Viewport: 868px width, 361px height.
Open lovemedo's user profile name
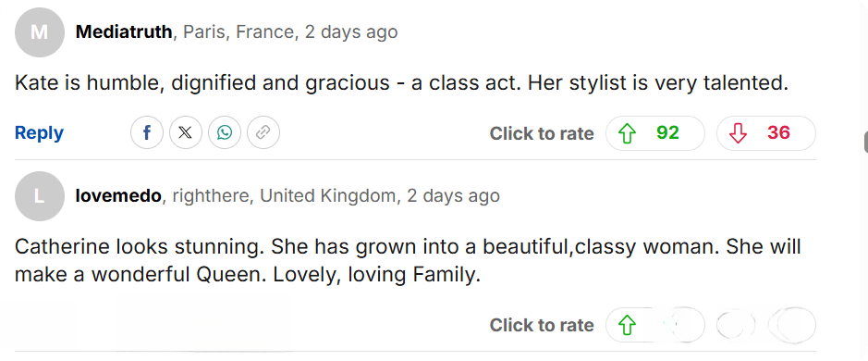point(118,195)
